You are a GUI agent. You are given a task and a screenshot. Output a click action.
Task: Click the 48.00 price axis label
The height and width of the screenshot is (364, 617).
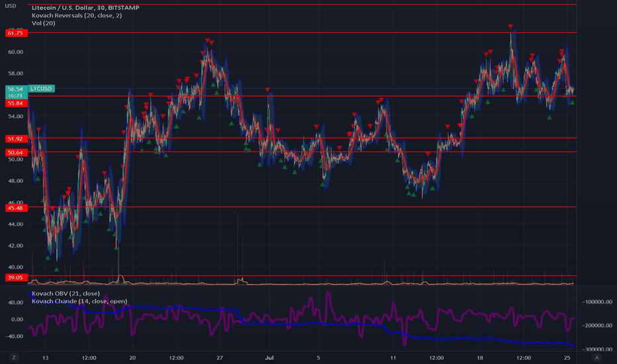pos(16,181)
